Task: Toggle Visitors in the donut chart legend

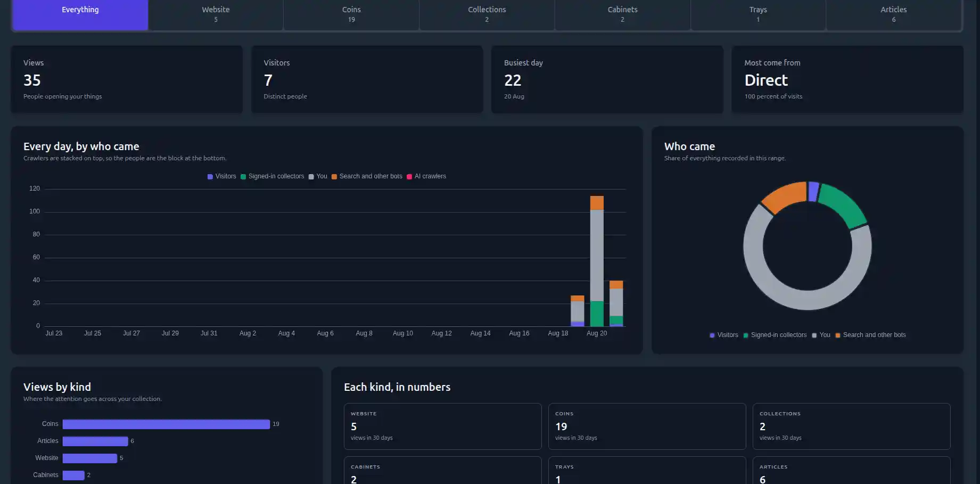Action: [723, 335]
